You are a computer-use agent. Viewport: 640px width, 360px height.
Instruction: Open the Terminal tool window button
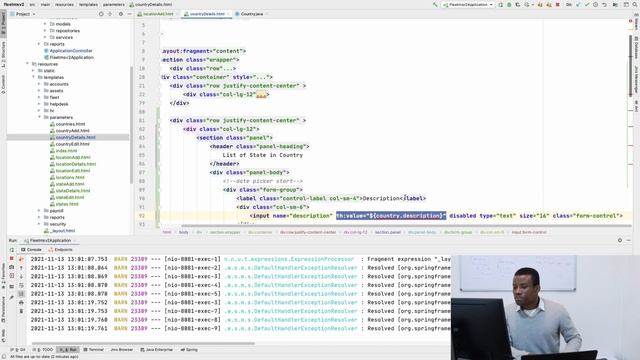click(x=93, y=350)
